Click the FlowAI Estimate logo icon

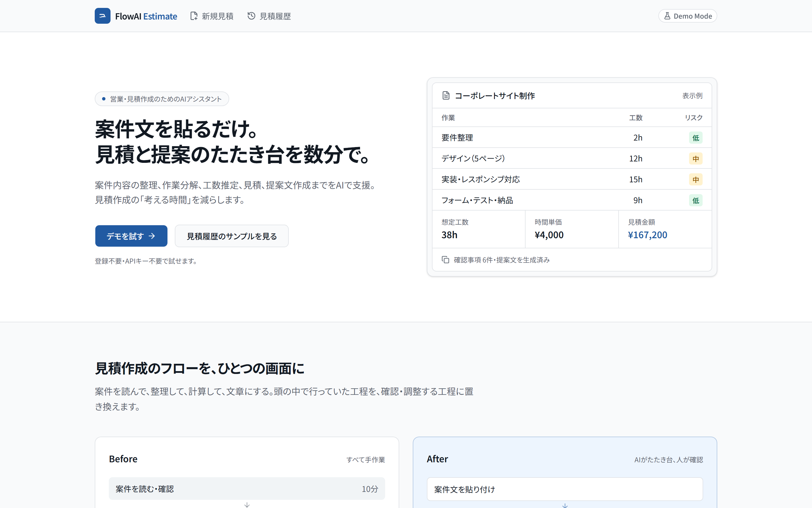pyautogui.click(x=102, y=16)
